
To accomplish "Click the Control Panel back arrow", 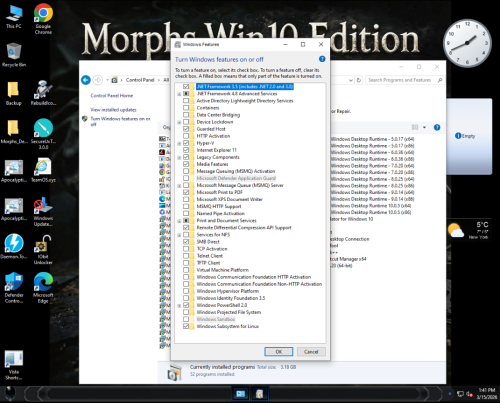I will pos(86,80).
